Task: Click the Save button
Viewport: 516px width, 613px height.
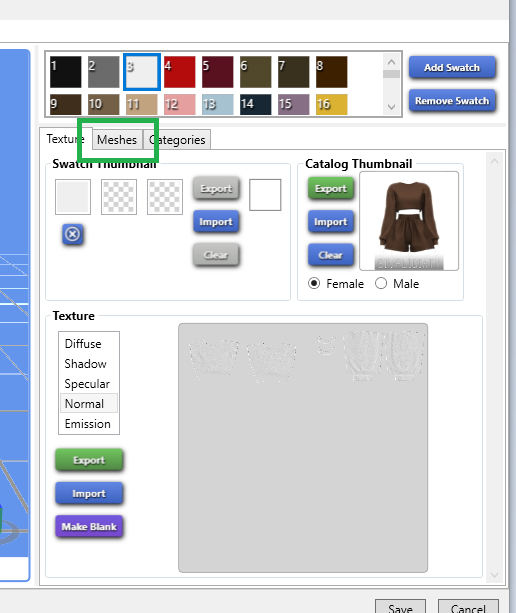Action: [x=400, y=608]
